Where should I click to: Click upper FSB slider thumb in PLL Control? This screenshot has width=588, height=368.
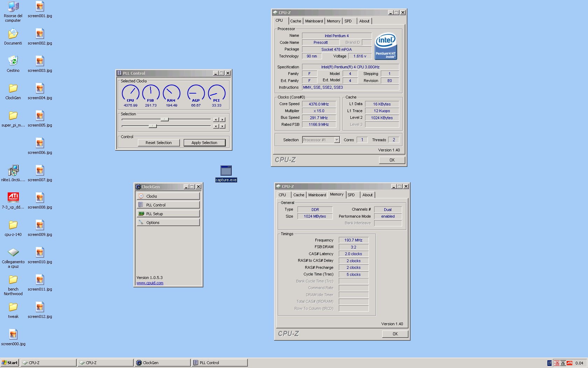coord(164,120)
